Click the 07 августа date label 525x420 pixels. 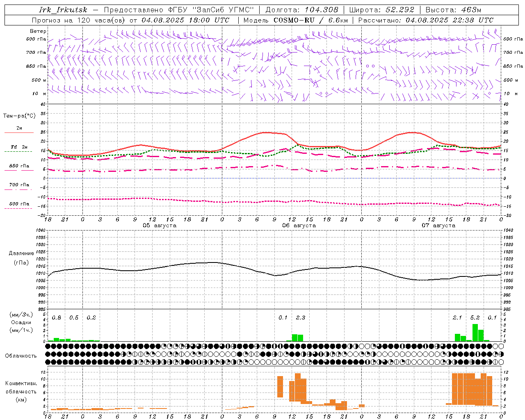click(438, 226)
